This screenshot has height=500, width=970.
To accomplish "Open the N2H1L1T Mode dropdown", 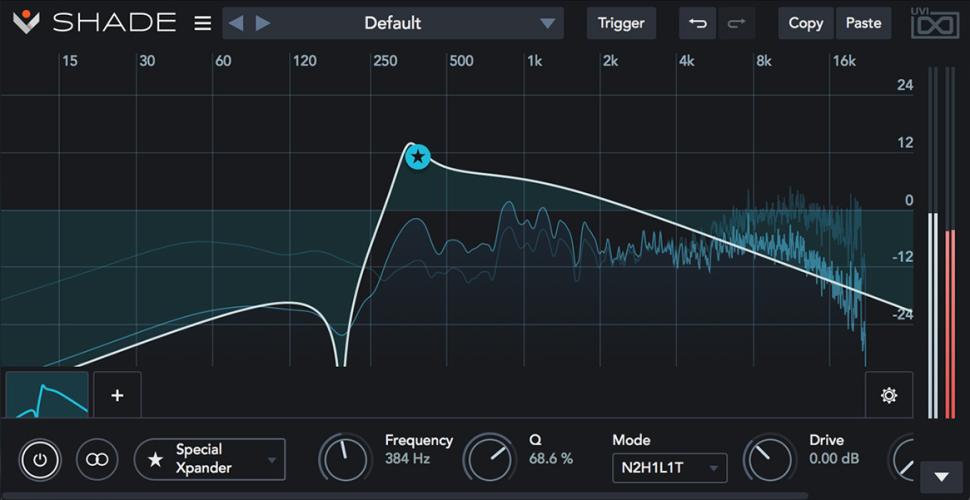I will point(670,468).
